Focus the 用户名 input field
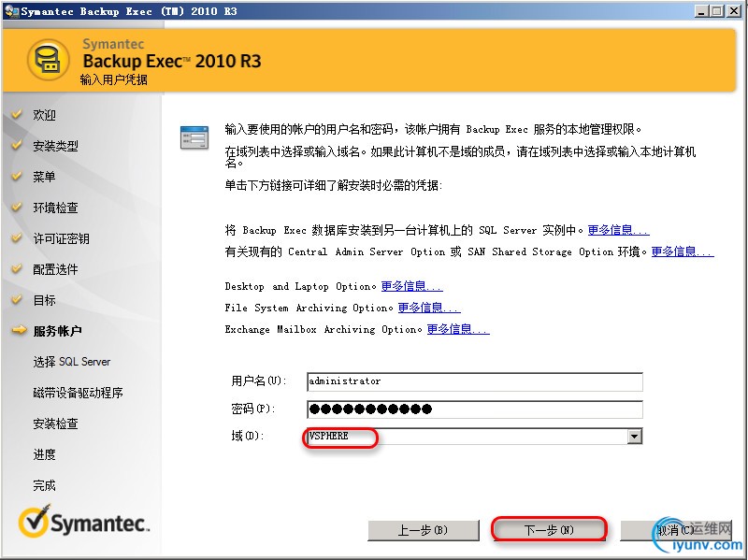Viewport: 748px width, 560px height. [x=474, y=381]
